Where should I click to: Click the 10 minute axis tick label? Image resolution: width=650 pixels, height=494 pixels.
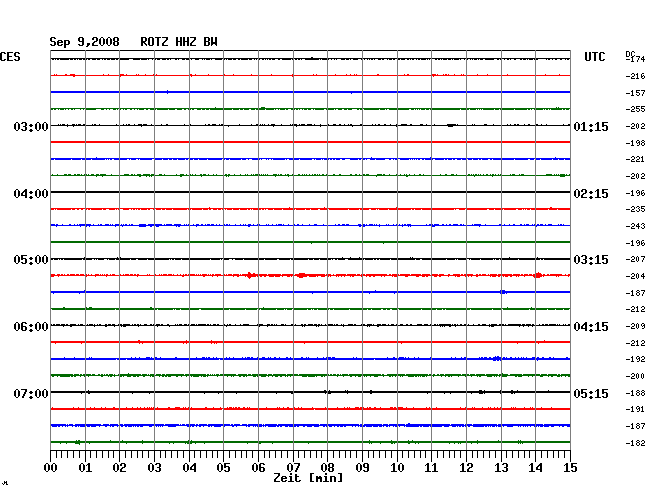[x=397, y=468]
